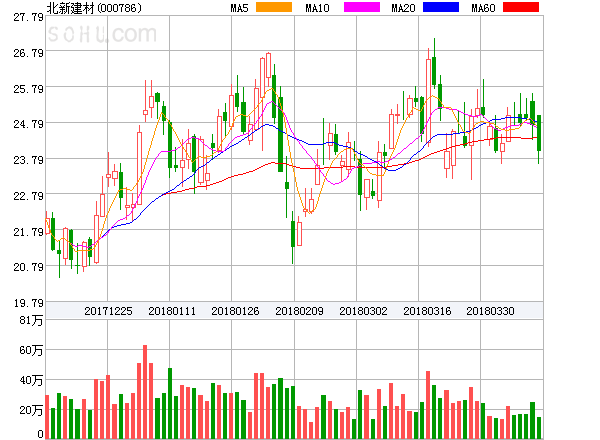600x440 pixels.
Task: Click the MA10 legend label
Action: pyautogui.click(x=317, y=8)
